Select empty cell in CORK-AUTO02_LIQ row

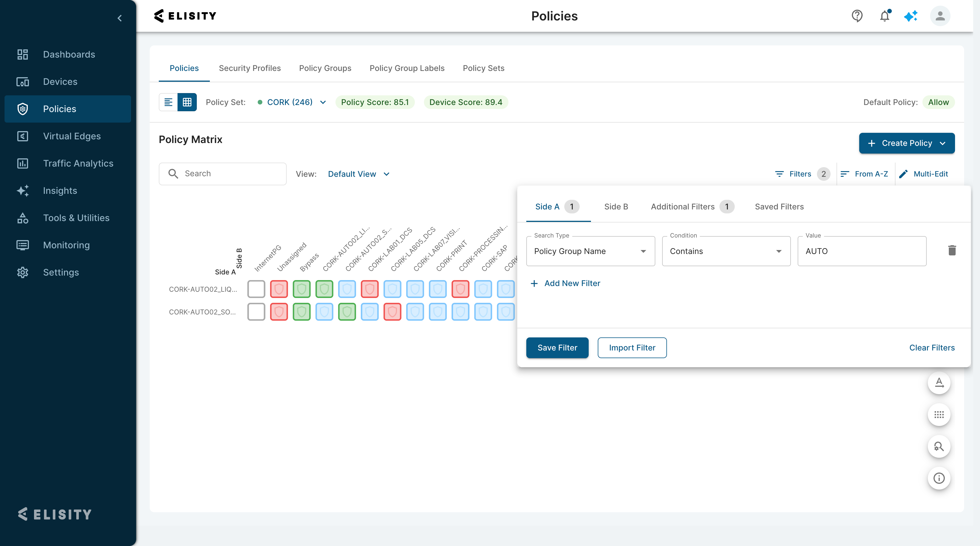(256, 289)
